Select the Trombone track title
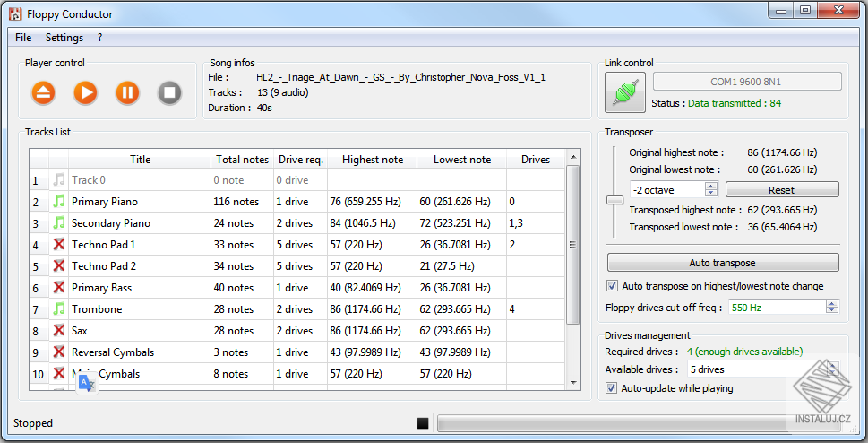868x443 pixels. (x=97, y=309)
